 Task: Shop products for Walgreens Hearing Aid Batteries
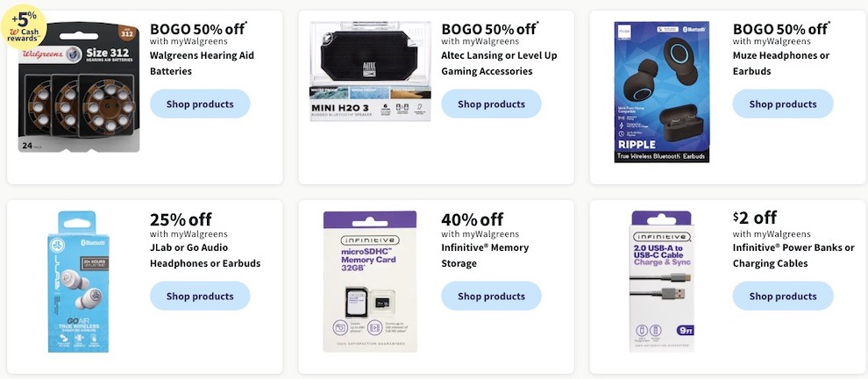(x=200, y=104)
